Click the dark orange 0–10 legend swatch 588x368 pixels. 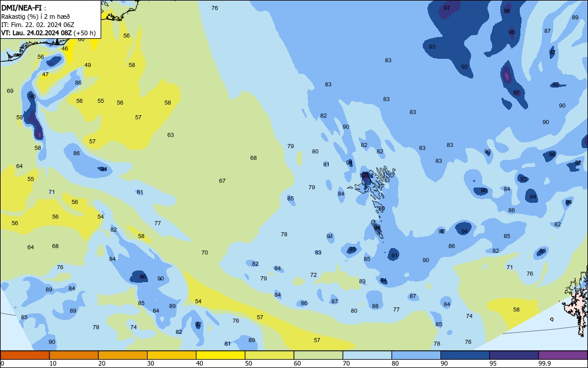coord(25,355)
